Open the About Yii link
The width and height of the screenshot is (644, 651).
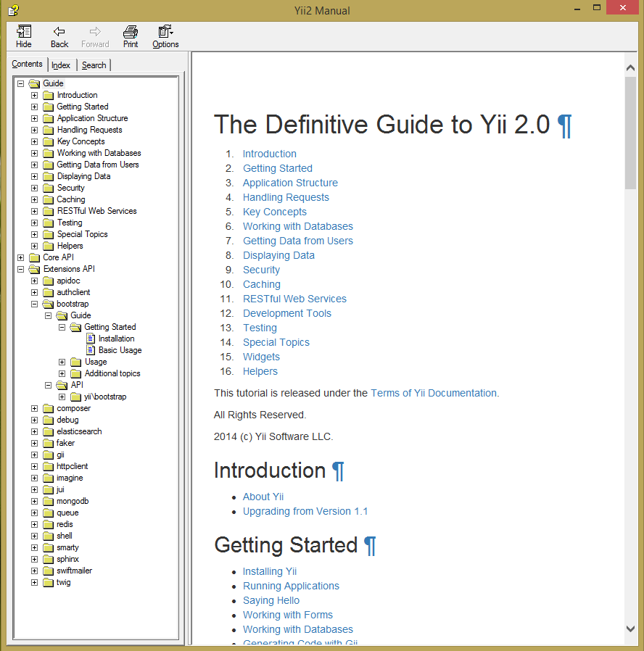263,497
